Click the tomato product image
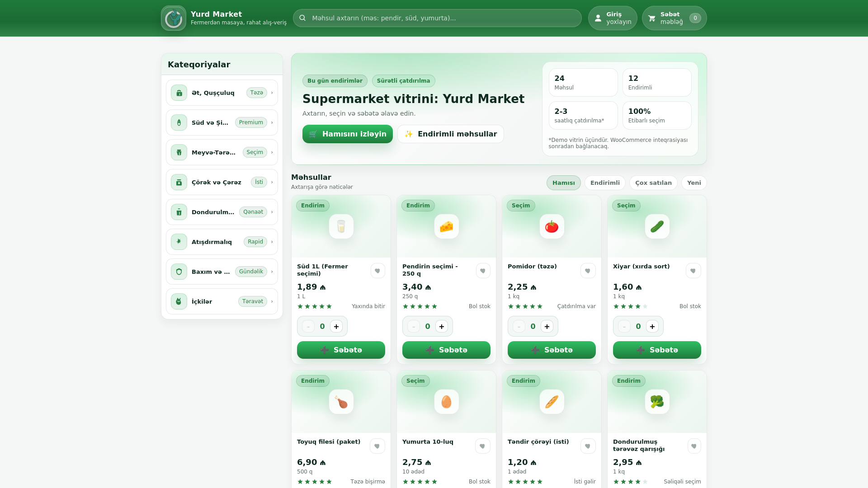 [552, 226]
